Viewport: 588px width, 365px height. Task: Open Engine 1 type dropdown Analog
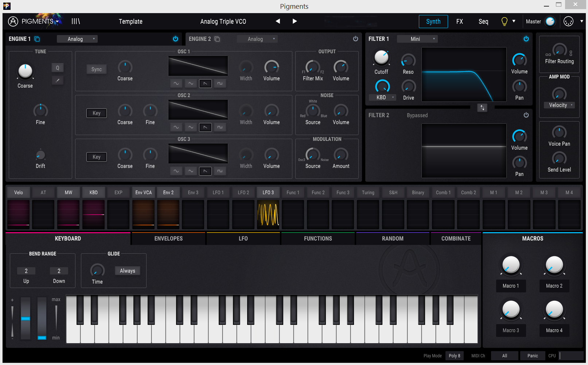77,39
